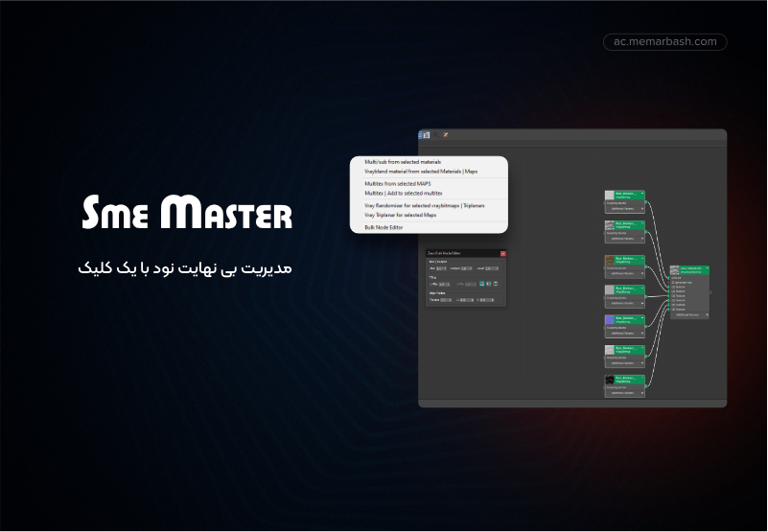Image resolution: width=768 pixels, height=532 pixels.
Task: Click the grid layout icon in the toolbar
Action: [427, 135]
